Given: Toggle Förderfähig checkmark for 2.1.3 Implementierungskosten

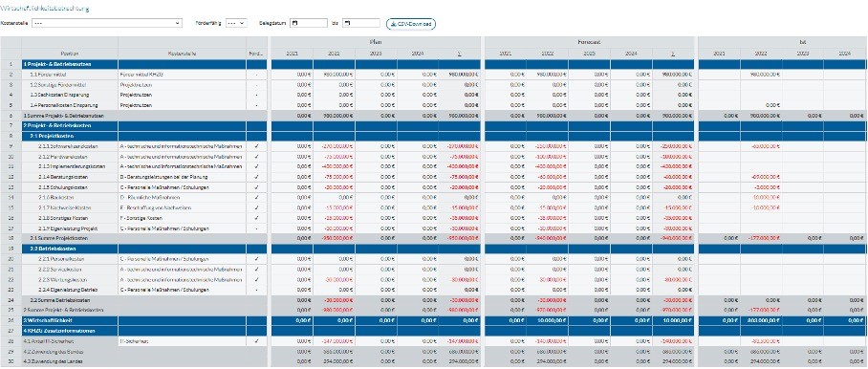Looking at the screenshot, I should [257, 166].
